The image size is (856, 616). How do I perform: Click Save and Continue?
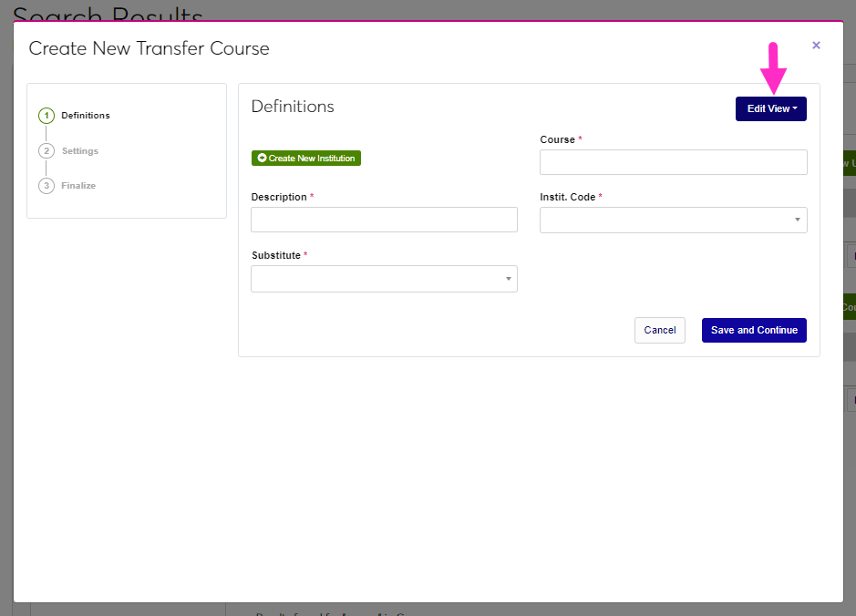coord(754,330)
